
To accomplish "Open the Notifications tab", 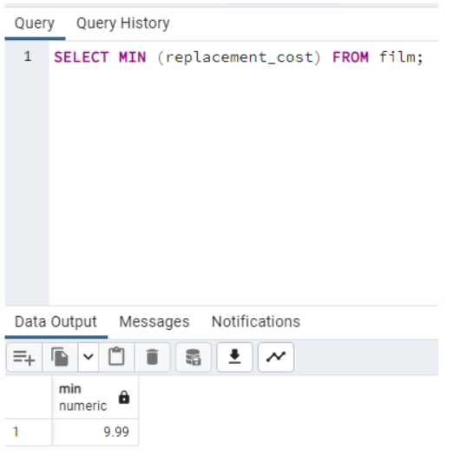I will [x=256, y=321].
